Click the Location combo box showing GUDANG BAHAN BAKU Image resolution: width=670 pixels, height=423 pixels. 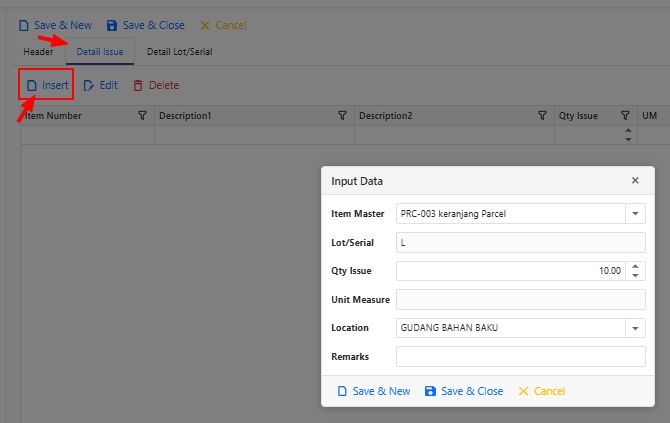tap(511, 328)
